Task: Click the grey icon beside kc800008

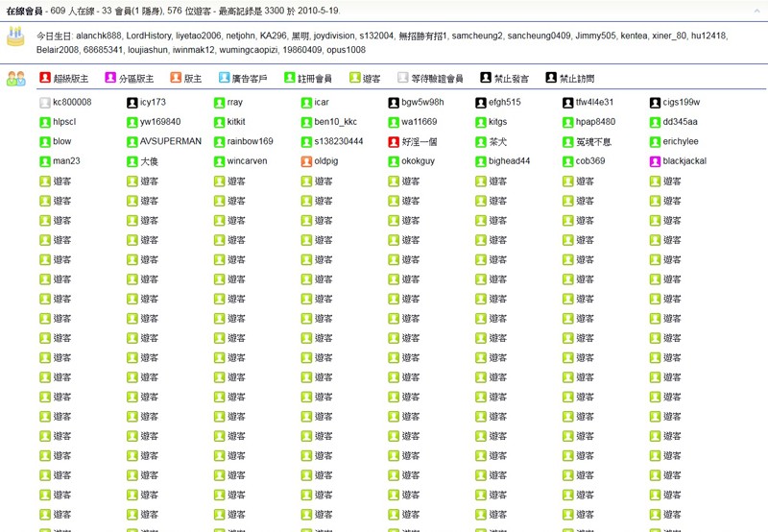Action: [x=45, y=103]
